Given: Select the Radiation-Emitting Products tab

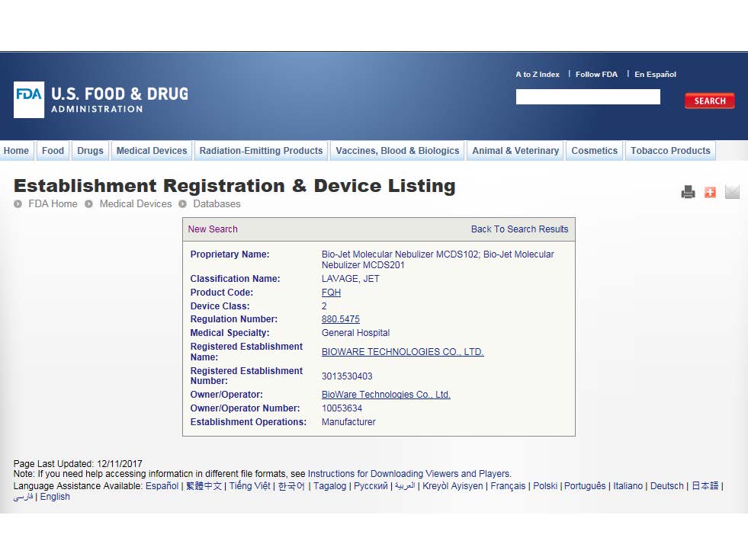Looking at the screenshot, I should point(261,151).
